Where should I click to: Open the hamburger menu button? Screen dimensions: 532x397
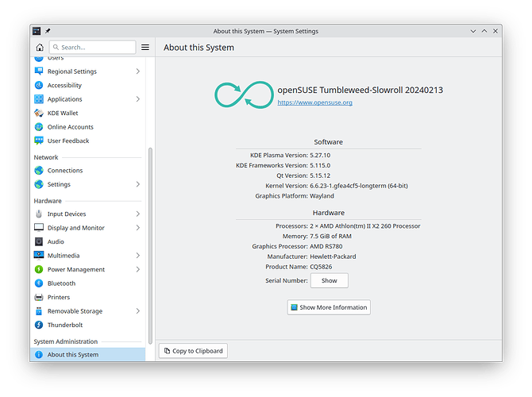(x=145, y=48)
